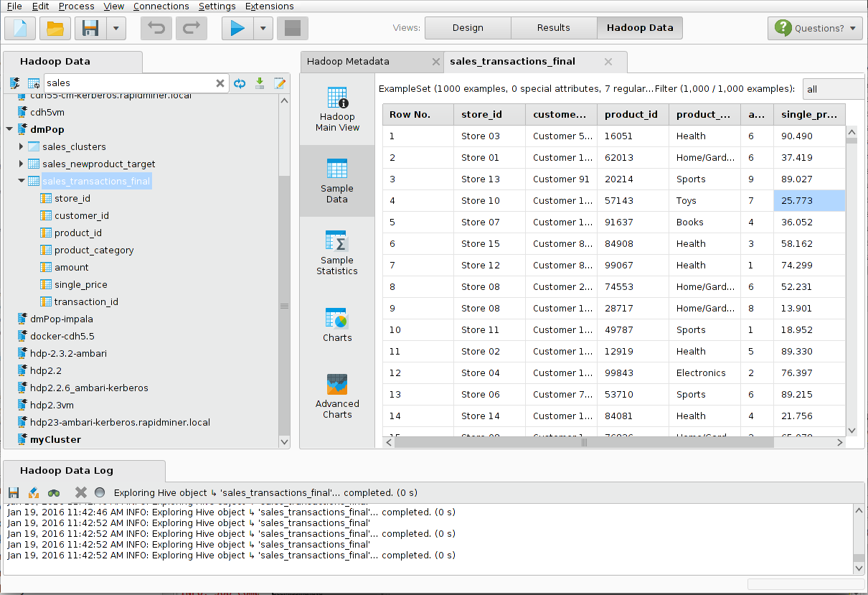Open the Results view
868x595 pixels.
(554, 27)
